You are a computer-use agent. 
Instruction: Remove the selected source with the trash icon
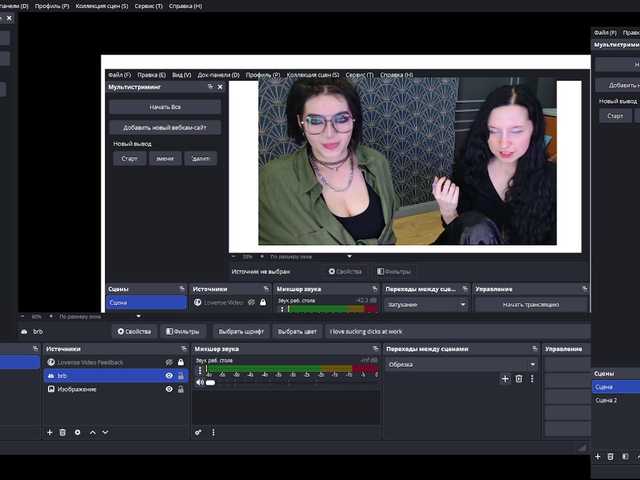pyautogui.click(x=63, y=432)
